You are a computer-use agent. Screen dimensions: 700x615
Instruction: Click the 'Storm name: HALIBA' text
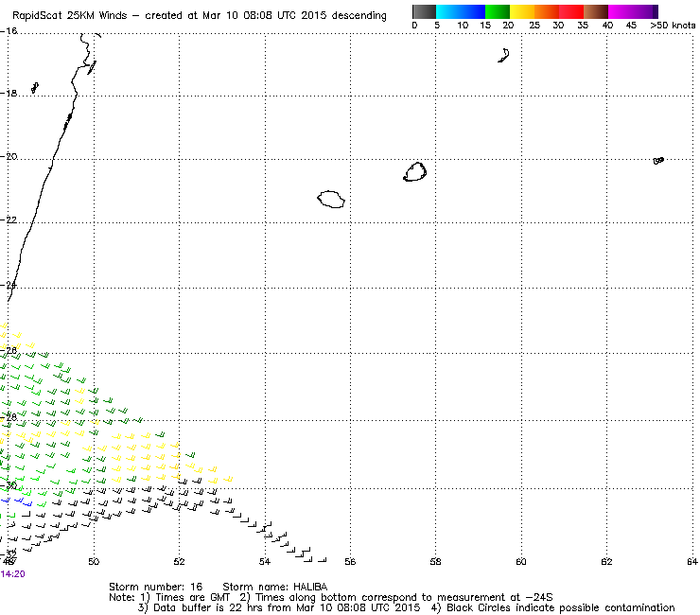275,587
